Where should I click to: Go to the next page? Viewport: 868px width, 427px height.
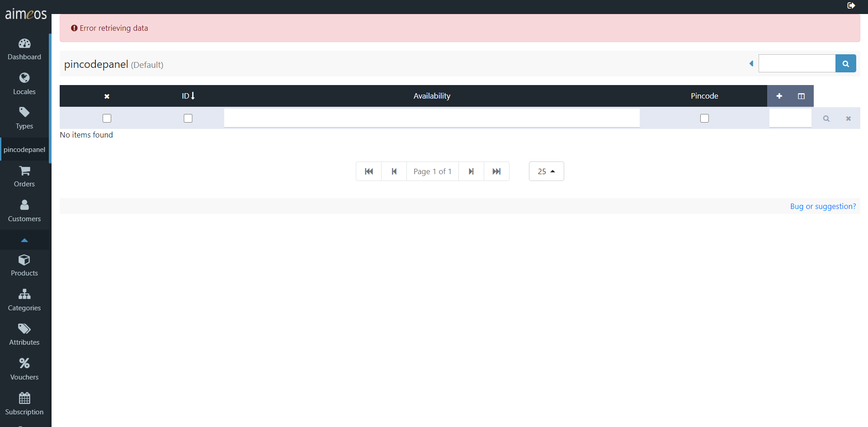471,171
